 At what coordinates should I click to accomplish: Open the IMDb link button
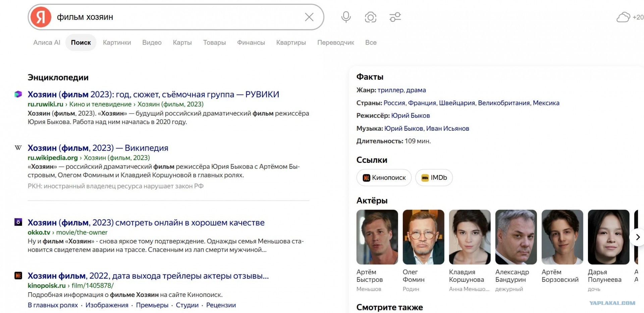coord(434,178)
